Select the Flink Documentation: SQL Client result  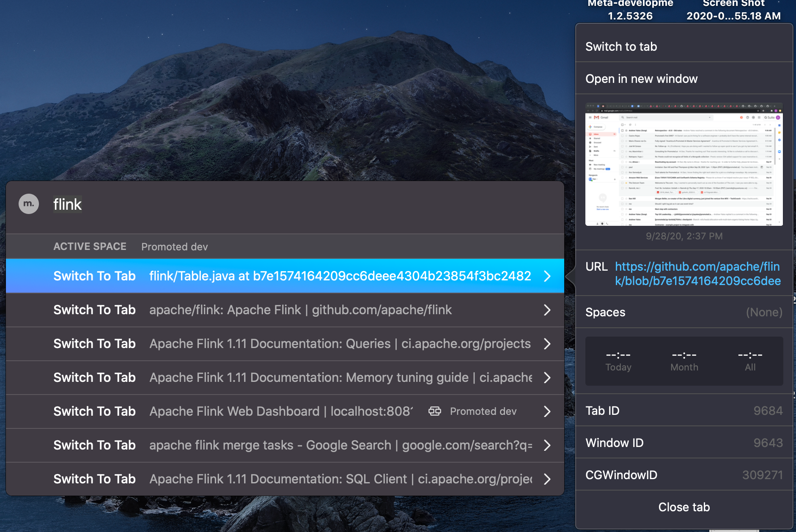point(285,479)
